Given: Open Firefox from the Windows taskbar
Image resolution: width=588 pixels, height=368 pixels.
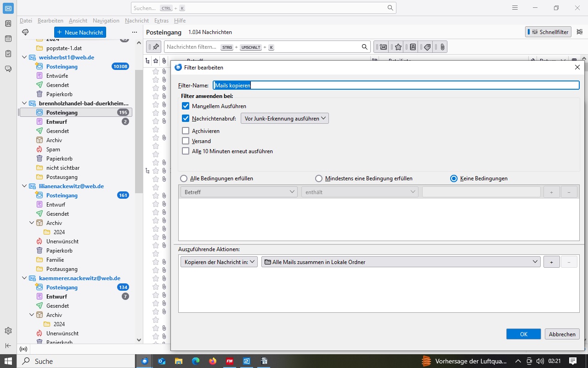Looking at the screenshot, I should 212,361.
